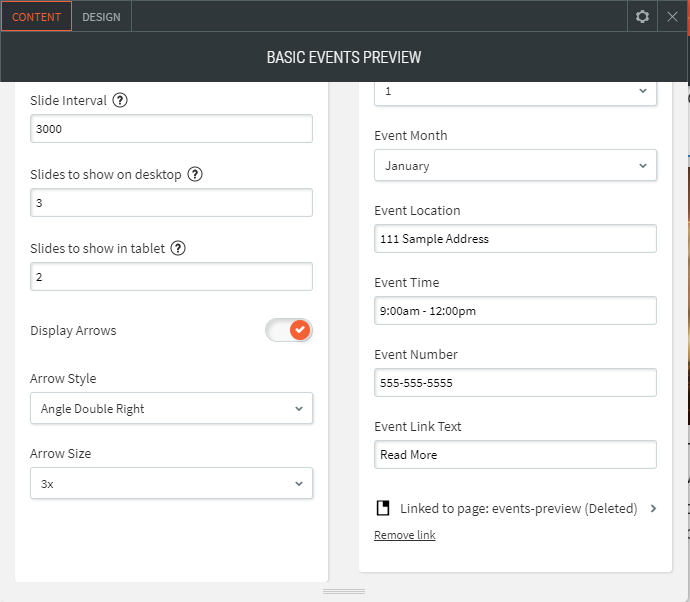Open the settings gear icon
Screen dimensions: 690x602
tap(642, 17)
